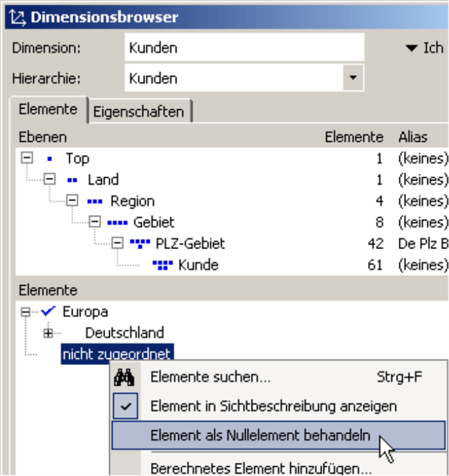449x476 pixels.
Task: Click the Top level dot icon
Action: [50, 159]
